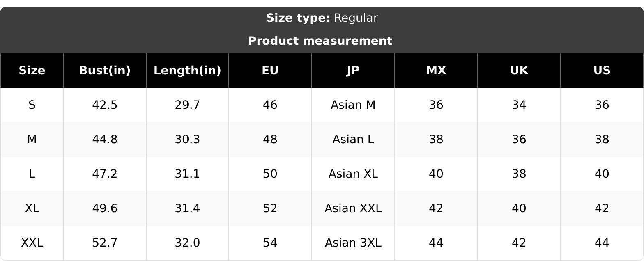Image resolution: width=644 pixels, height=261 pixels.
Task: Click the Product measurement heading
Action: tap(320, 41)
